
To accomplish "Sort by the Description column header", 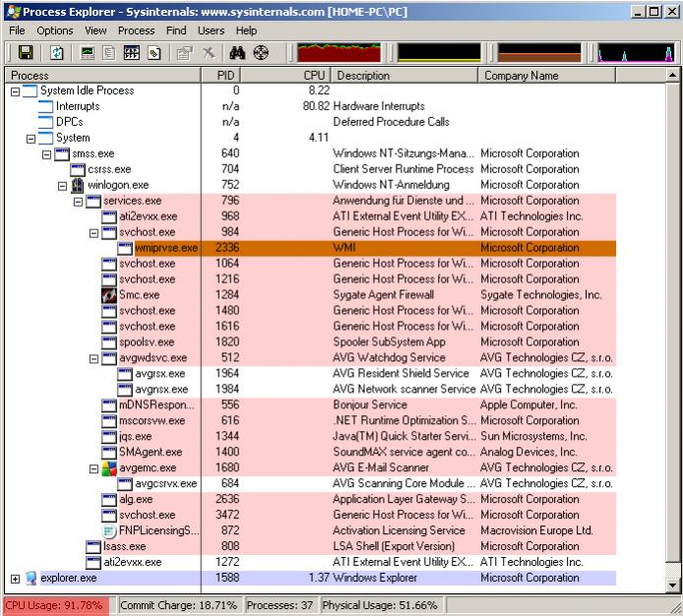I will (x=404, y=76).
